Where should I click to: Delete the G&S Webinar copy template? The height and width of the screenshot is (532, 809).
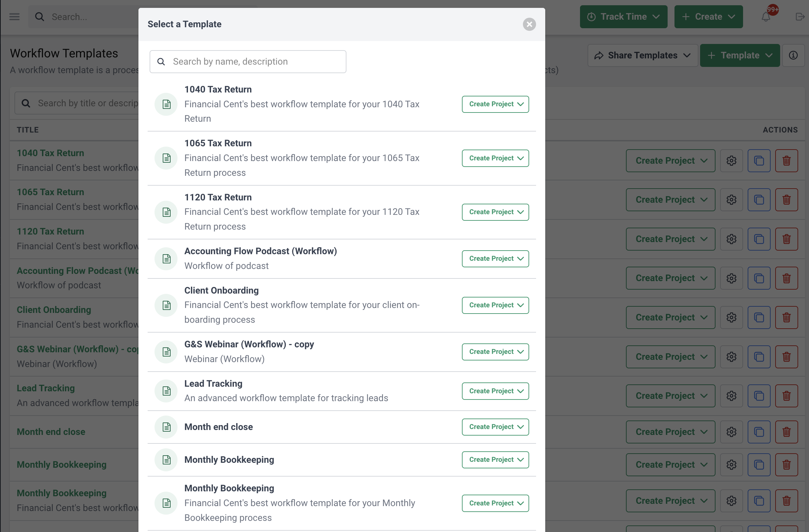786,357
